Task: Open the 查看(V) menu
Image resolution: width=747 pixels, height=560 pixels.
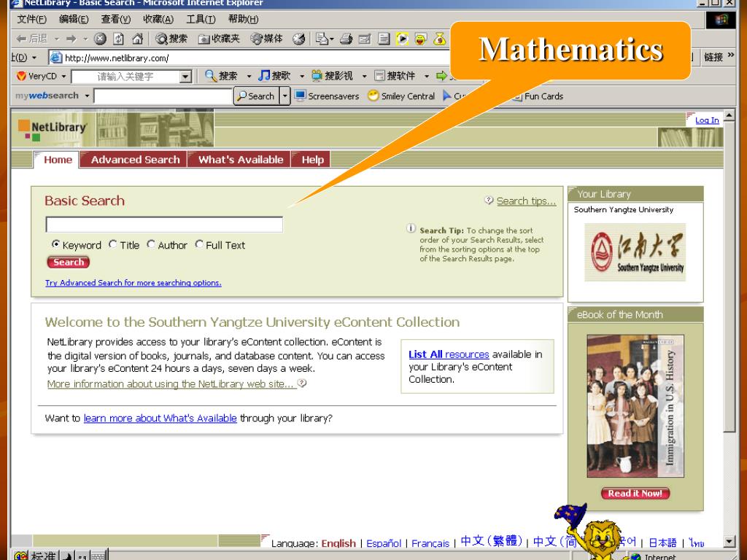Action: pyautogui.click(x=116, y=19)
